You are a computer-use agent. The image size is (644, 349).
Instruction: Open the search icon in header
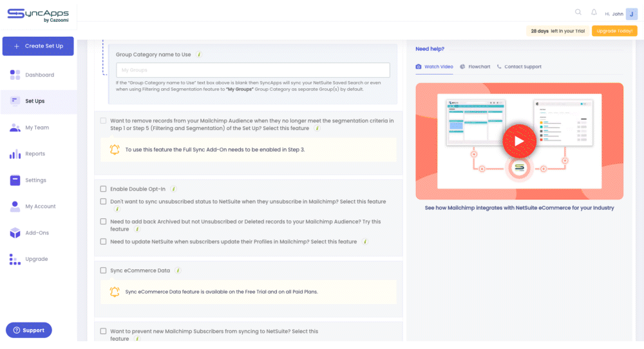578,12
